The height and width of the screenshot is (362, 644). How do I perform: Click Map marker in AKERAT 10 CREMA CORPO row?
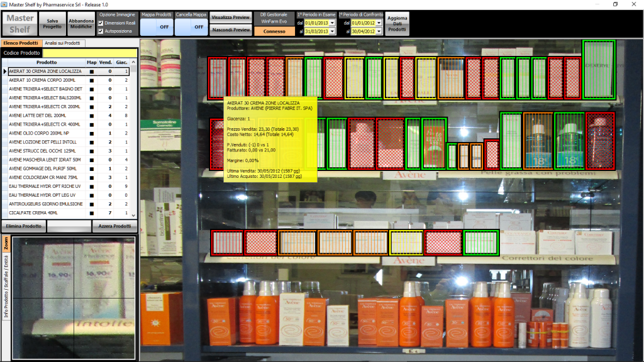[92, 80]
